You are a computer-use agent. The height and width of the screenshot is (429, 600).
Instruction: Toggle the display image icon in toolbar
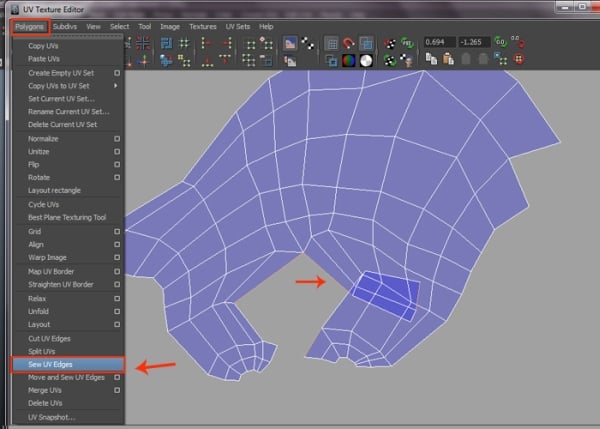pyautogui.click(x=292, y=43)
